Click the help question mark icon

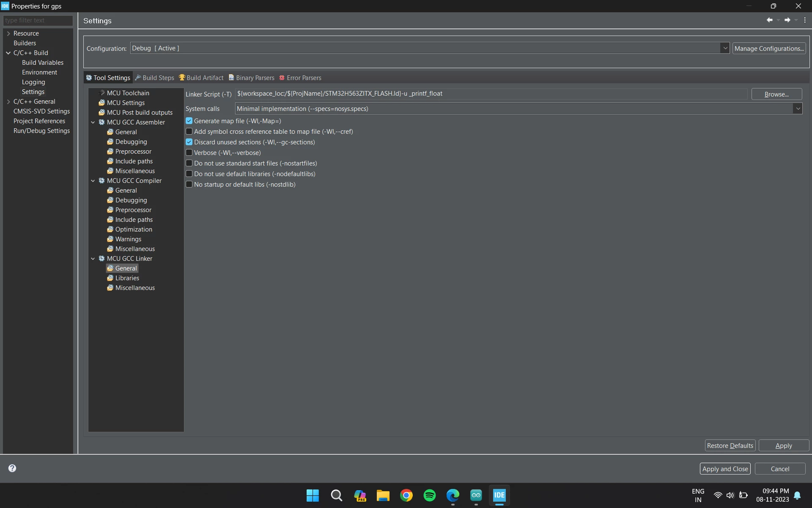click(12, 468)
